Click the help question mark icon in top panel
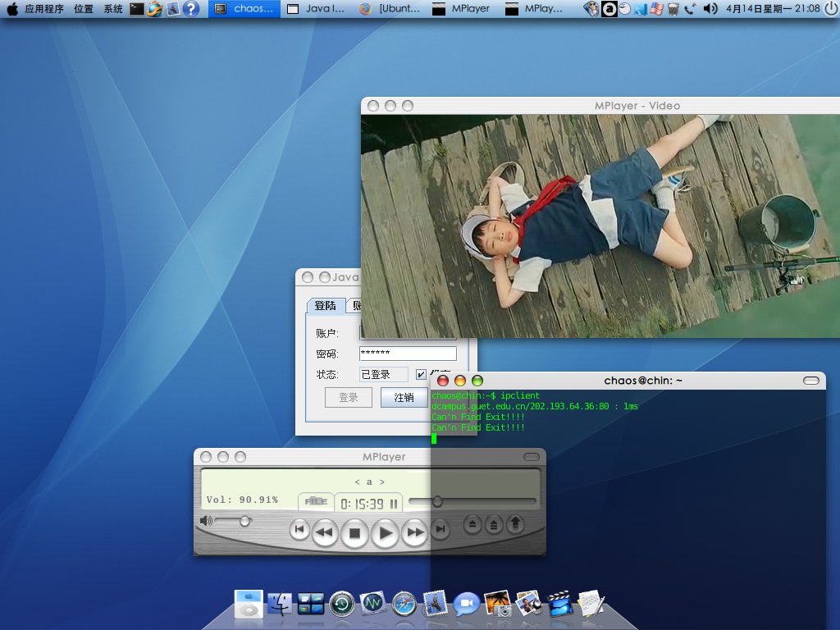The image size is (840, 630). tap(190, 8)
